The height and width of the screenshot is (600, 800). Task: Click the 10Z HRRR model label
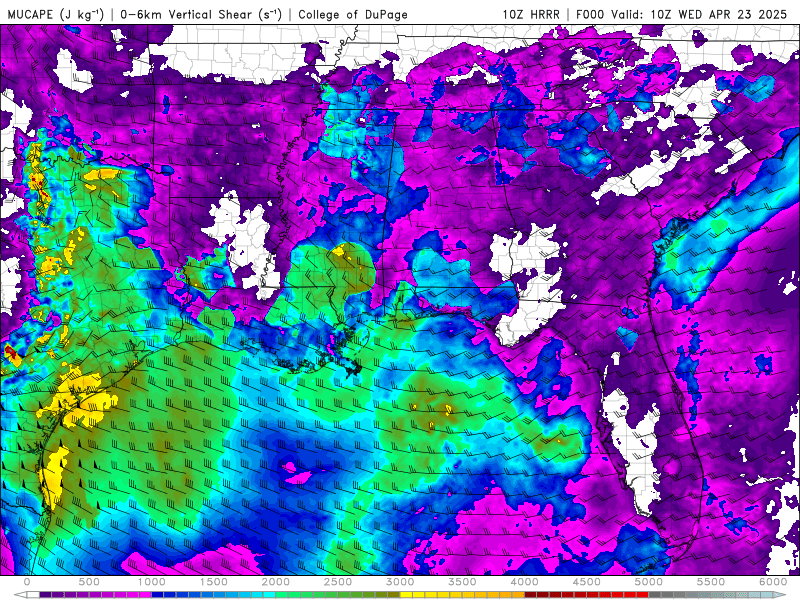531,14
